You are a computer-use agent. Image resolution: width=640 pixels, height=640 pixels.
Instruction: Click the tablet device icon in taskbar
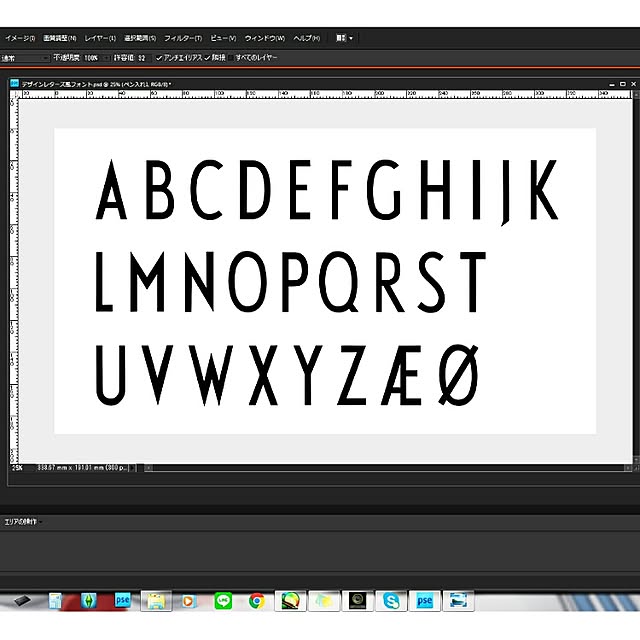tap(22, 601)
